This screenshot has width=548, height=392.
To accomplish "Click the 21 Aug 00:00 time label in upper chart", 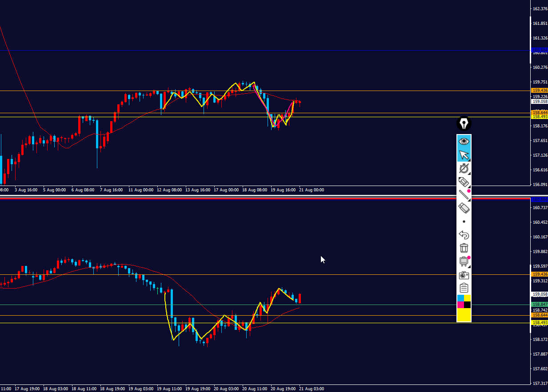I will tap(312, 190).
